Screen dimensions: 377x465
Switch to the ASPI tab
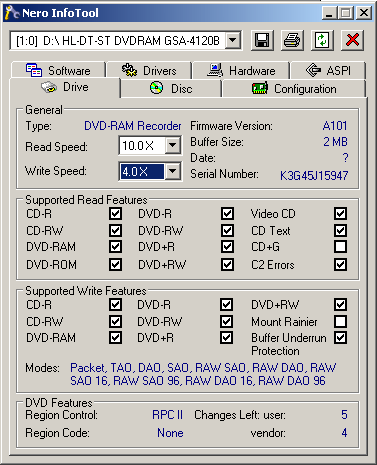(x=328, y=70)
